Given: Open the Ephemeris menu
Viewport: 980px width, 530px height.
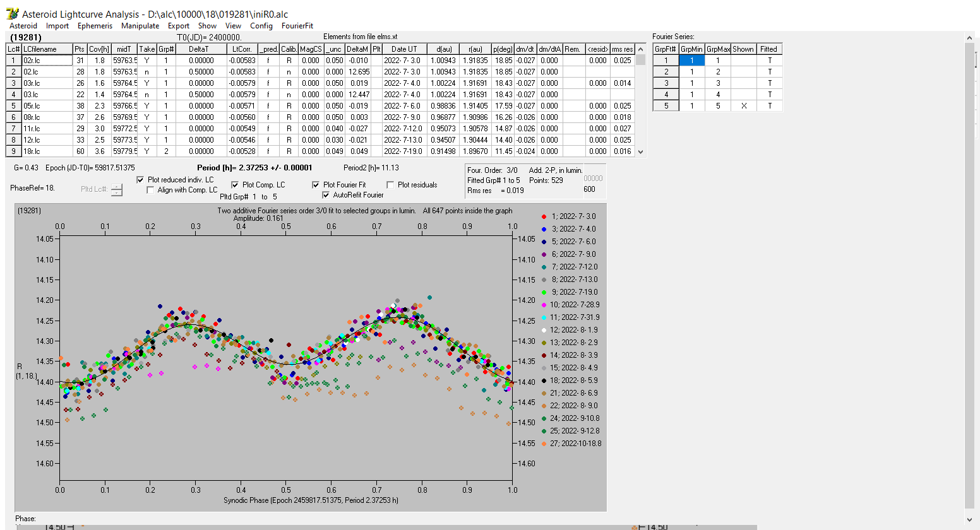Looking at the screenshot, I should click(x=95, y=26).
